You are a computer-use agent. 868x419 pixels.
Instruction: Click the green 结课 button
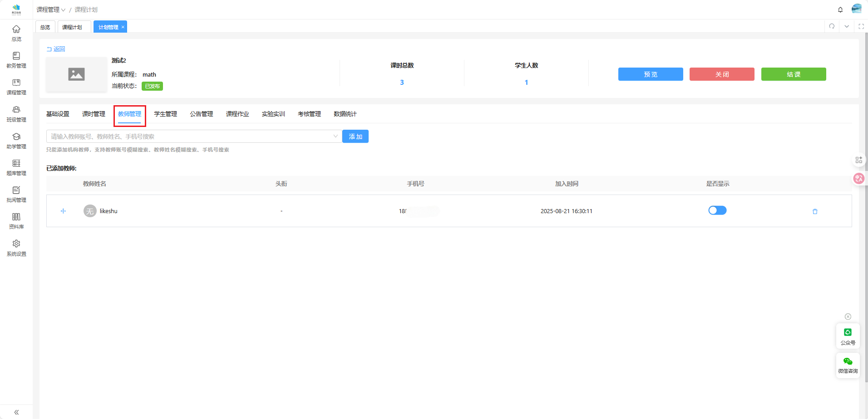(x=793, y=74)
